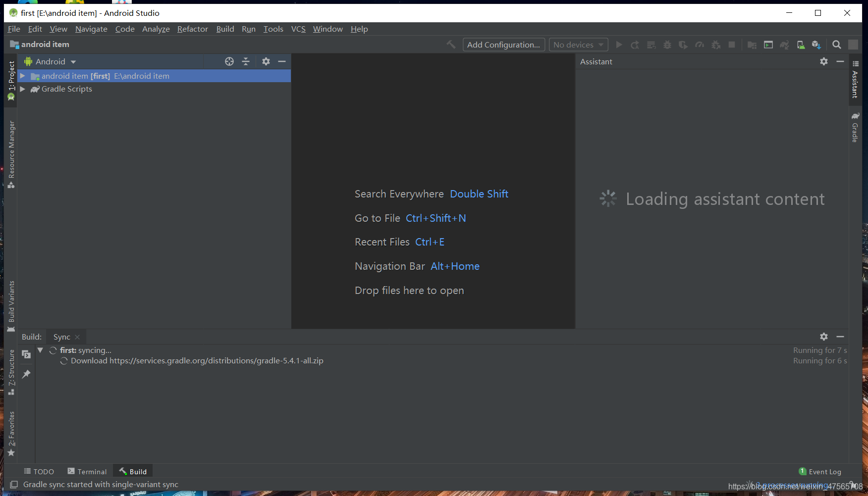Open Project panel gear settings

click(266, 61)
